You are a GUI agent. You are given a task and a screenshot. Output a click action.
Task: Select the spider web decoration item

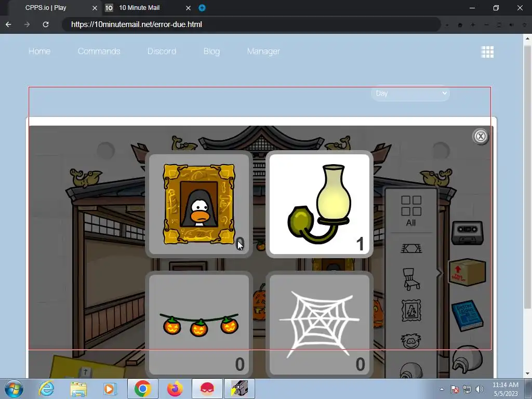pos(320,325)
